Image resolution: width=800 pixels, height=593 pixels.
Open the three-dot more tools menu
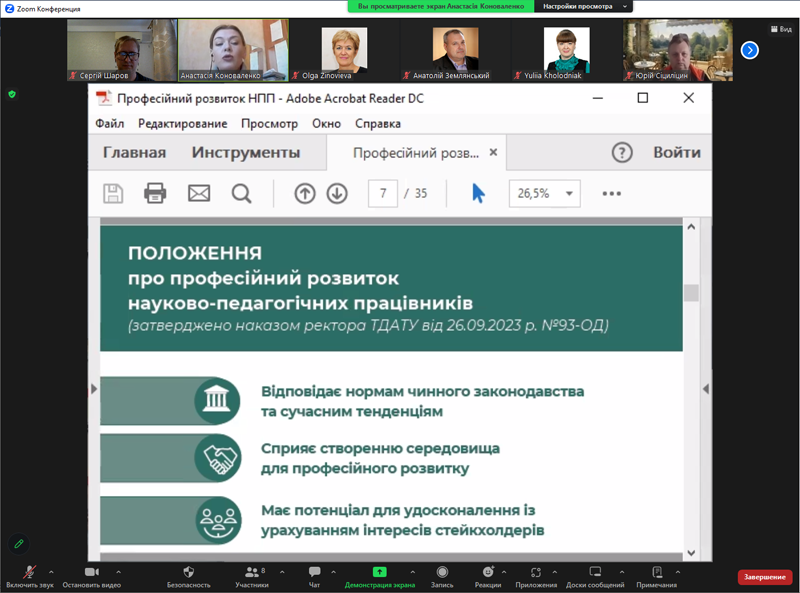tap(611, 194)
